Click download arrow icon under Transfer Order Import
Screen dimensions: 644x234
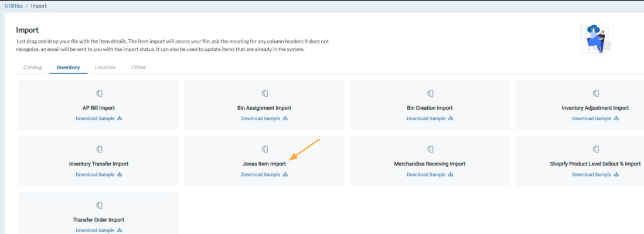pyautogui.click(x=120, y=230)
